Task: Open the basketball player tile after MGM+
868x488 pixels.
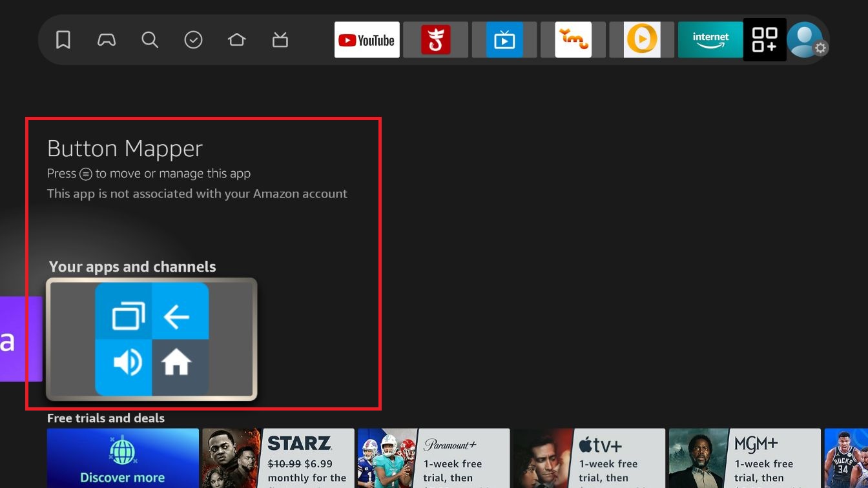Action: 846,458
